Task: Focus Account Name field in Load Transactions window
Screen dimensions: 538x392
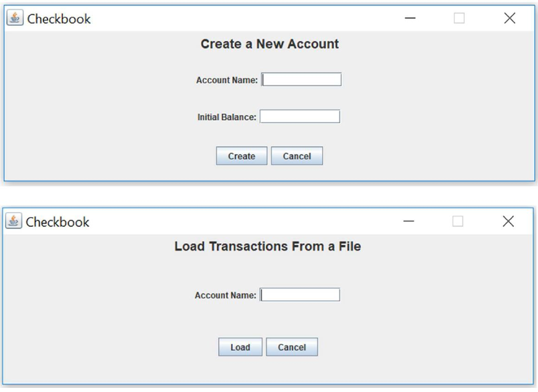Action: point(300,295)
